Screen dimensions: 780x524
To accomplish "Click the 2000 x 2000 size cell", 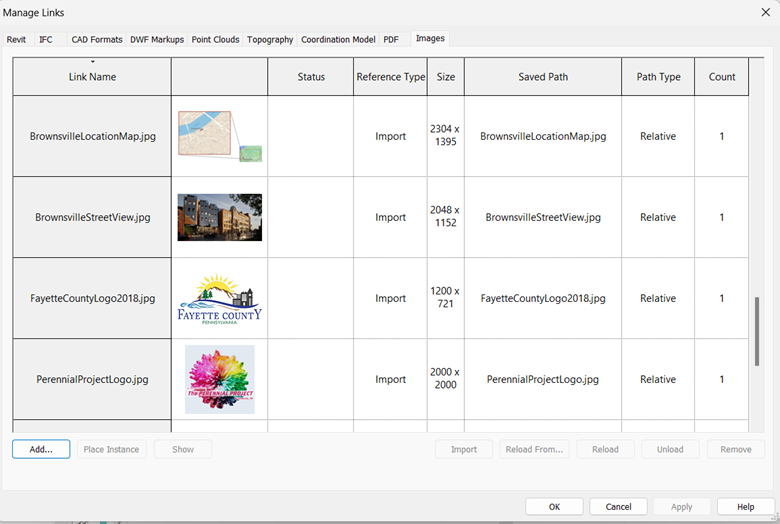I will tap(446, 378).
